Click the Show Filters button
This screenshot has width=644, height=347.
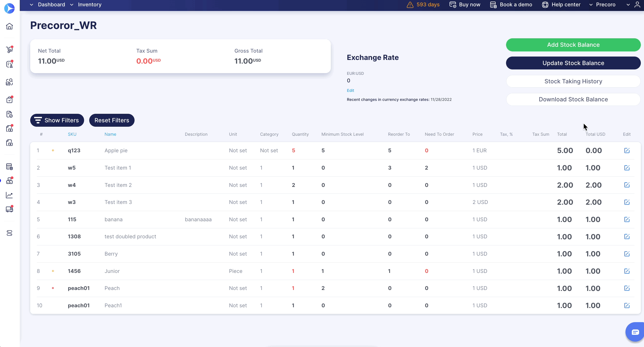click(57, 120)
